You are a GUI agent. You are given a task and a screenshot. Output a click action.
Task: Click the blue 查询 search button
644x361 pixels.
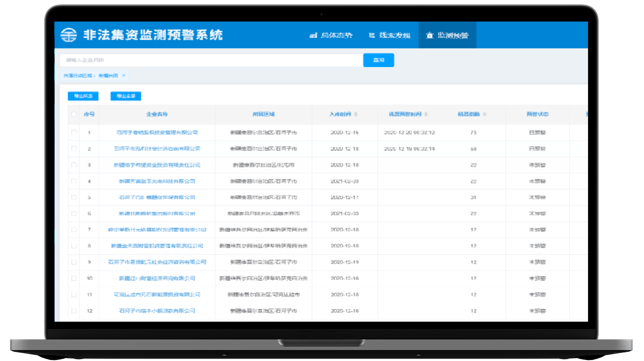(x=379, y=60)
